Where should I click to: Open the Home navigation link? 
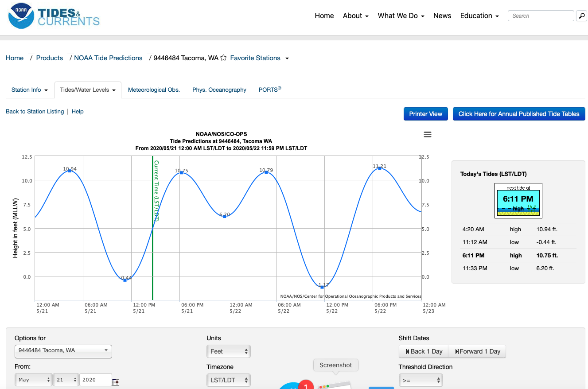(324, 16)
